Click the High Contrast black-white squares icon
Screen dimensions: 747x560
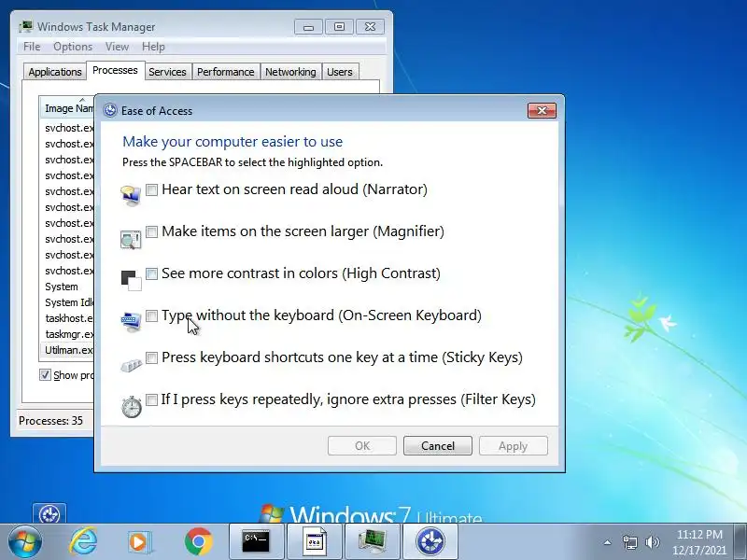pos(131,281)
